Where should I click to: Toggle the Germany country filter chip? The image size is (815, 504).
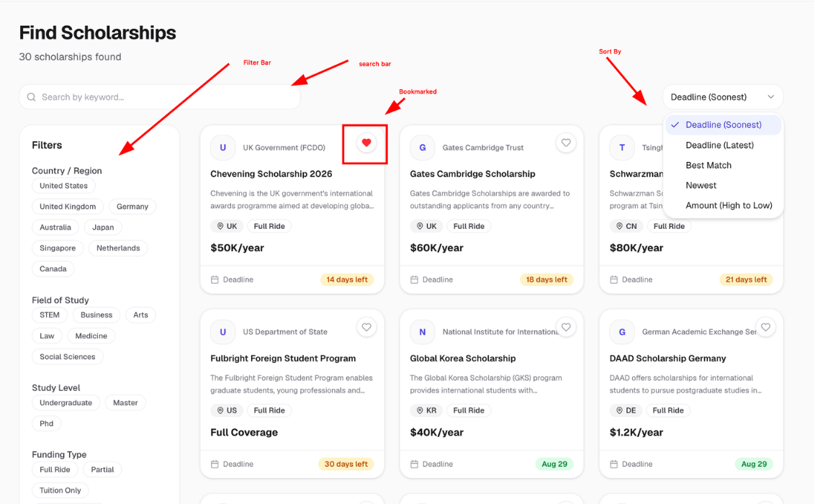pos(132,207)
